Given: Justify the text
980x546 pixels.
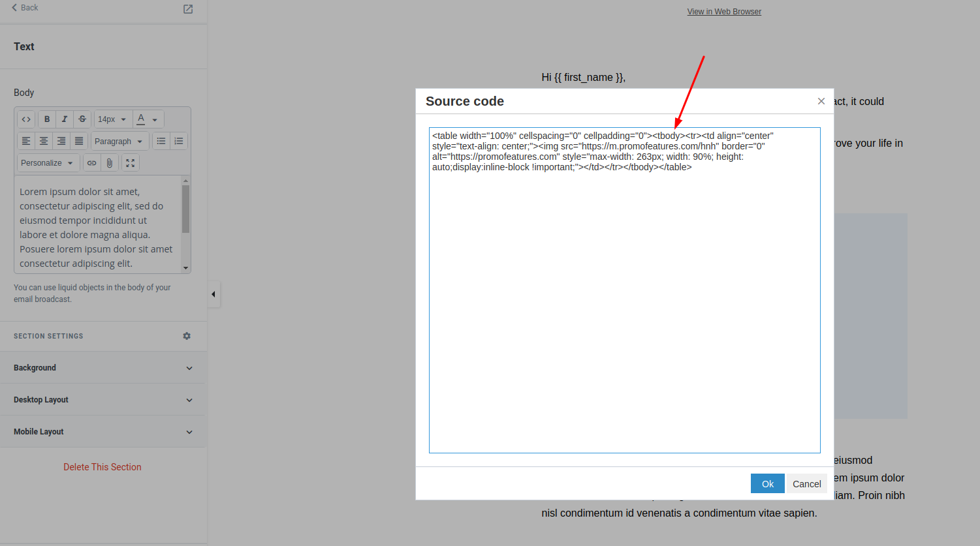Looking at the screenshot, I should (x=79, y=141).
